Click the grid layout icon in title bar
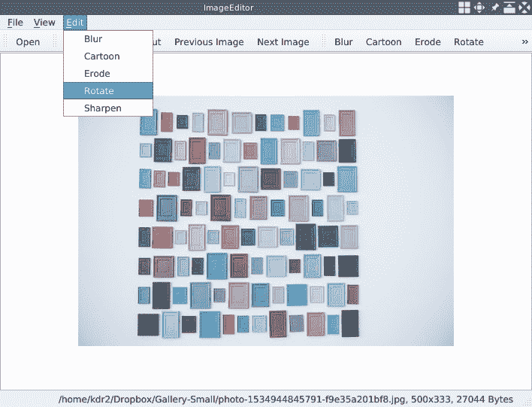Screen dimensions: 532x407 click(x=465, y=8)
